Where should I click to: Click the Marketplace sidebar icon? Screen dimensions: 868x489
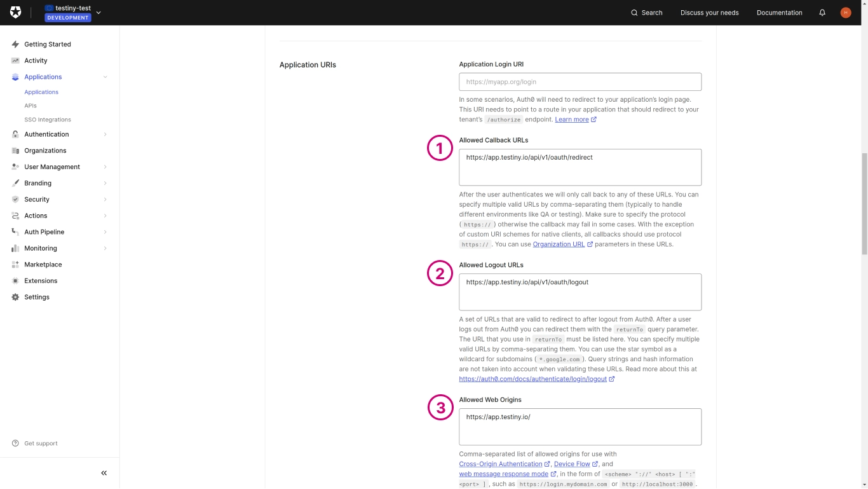coord(15,265)
